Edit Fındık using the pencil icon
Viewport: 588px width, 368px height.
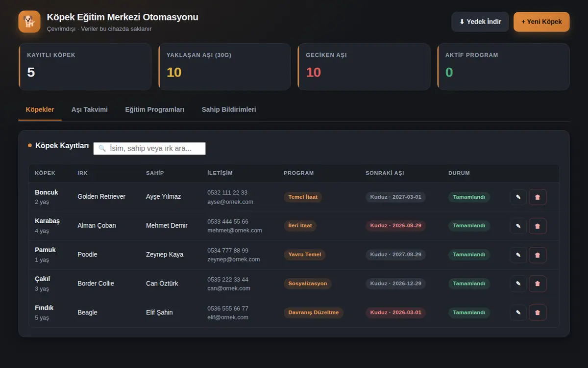click(518, 313)
